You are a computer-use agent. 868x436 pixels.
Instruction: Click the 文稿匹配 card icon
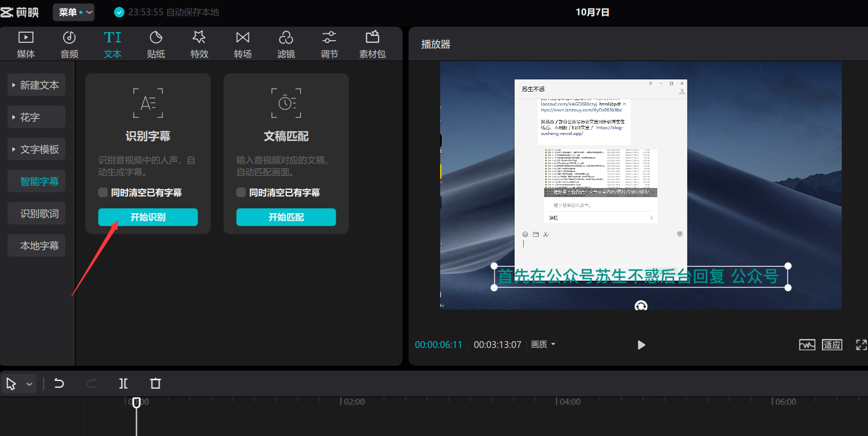point(286,103)
